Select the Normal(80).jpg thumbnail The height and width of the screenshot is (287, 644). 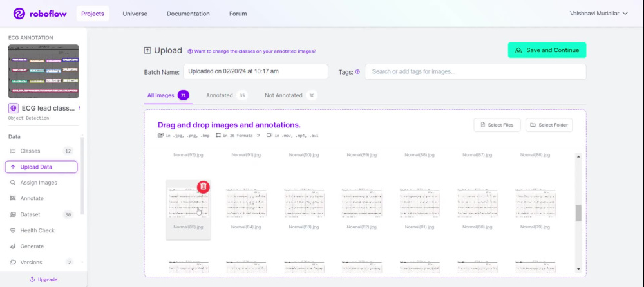coord(477,203)
